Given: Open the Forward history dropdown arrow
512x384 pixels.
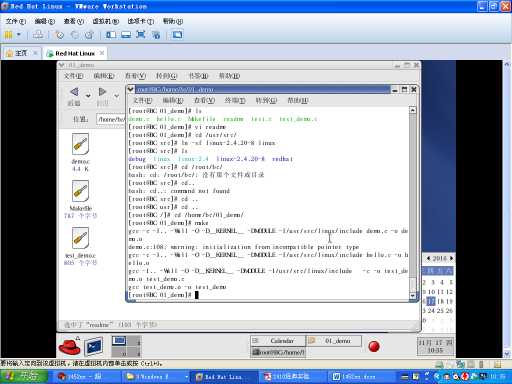Looking at the screenshot, I should click(x=116, y=96).
